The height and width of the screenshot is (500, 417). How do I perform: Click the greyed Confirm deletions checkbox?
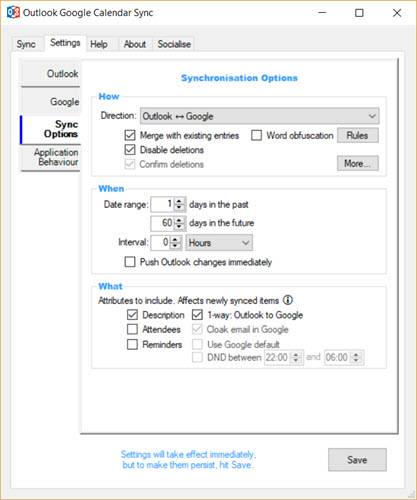click(130, 164)
